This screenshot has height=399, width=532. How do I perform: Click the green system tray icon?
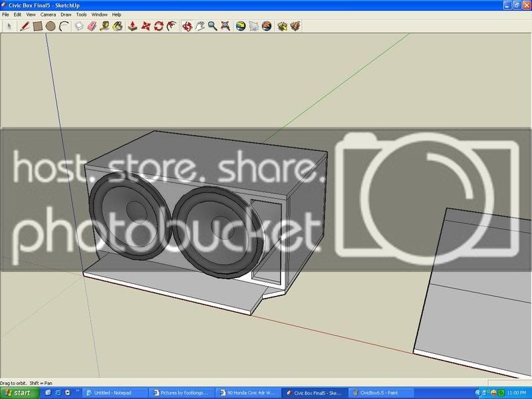pos(501,393)
